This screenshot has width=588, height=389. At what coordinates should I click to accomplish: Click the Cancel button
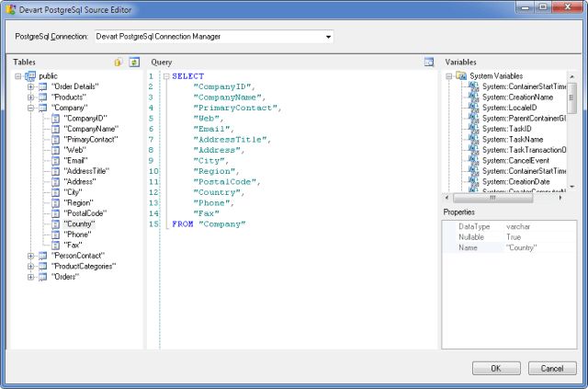click(x=552, y=369)
